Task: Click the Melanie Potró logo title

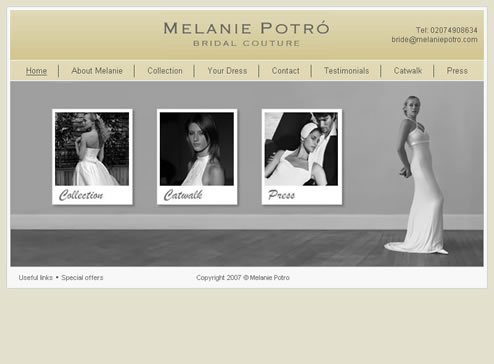Action: [x=246, y=28]
